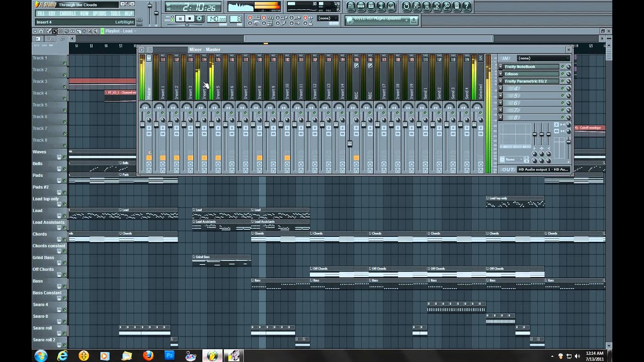Click the save new version icon
Viewport: 644px width, 362px height.
point(416,6)
